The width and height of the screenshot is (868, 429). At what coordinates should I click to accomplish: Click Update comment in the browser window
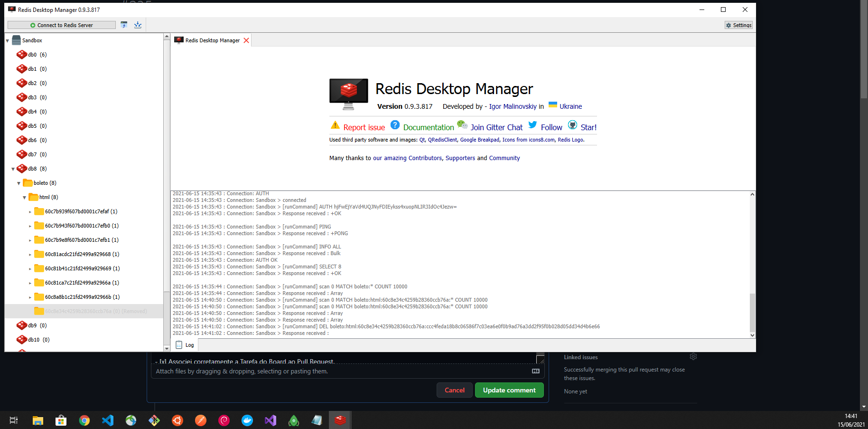509,390
